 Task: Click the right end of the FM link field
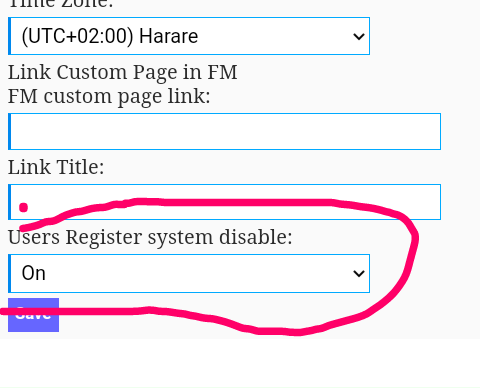pyautogui.click(x=430, y=131)
